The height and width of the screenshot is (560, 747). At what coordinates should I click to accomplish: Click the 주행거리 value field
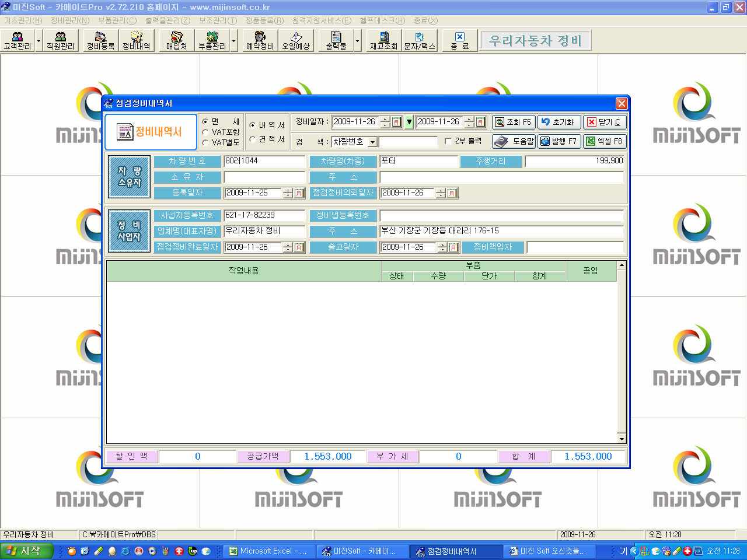click(x=574, y=161)
